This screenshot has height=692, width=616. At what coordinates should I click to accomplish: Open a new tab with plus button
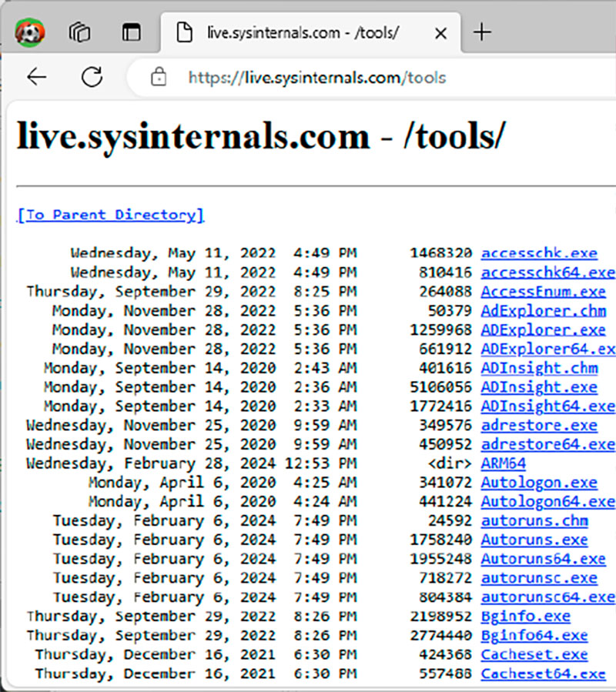pos(482,32)
